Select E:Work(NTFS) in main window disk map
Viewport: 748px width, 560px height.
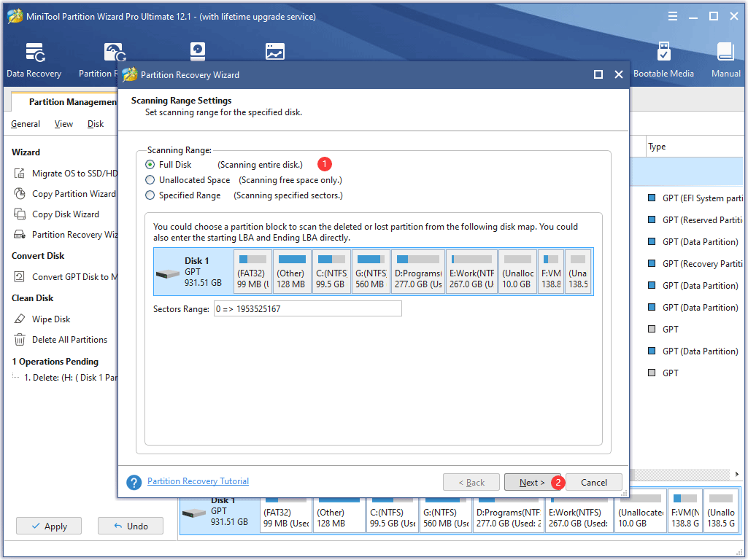tap(579, 514)
